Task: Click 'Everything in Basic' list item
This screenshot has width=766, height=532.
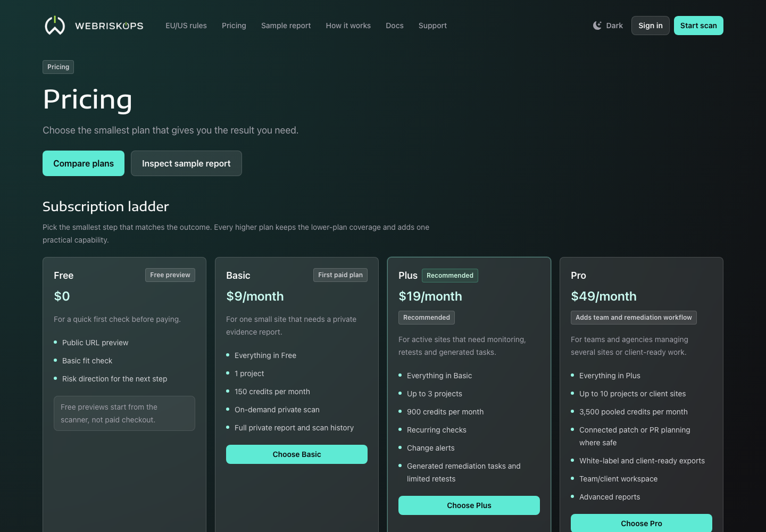Action: coord(439,376)
